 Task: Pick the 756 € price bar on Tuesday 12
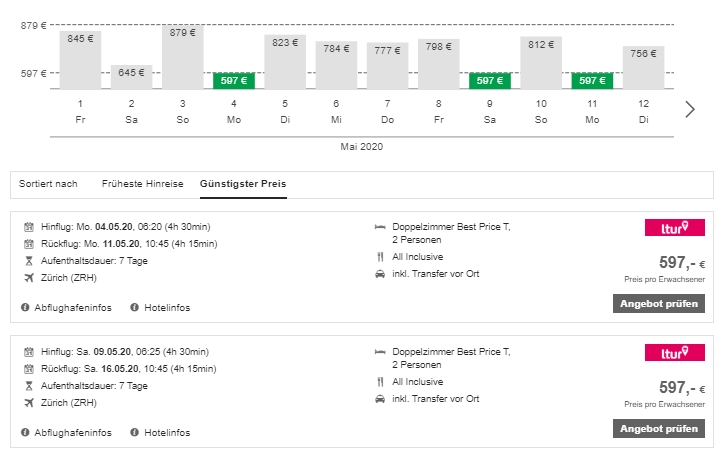(643, 67)
